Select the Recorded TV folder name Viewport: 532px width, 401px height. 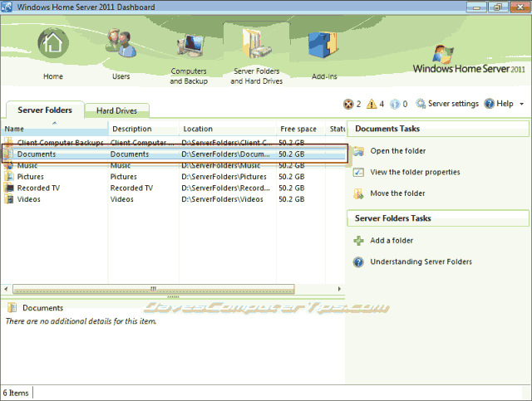click(x=38, y=188)
